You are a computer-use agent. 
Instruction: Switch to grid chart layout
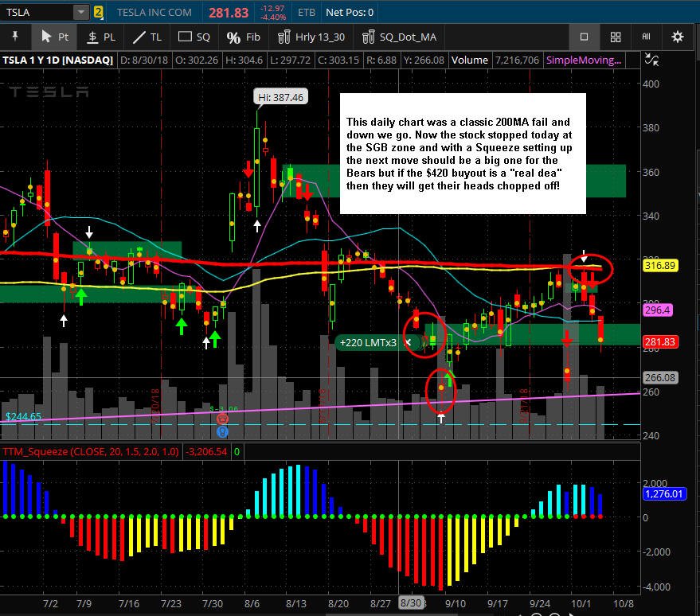[x=616, y=37]
